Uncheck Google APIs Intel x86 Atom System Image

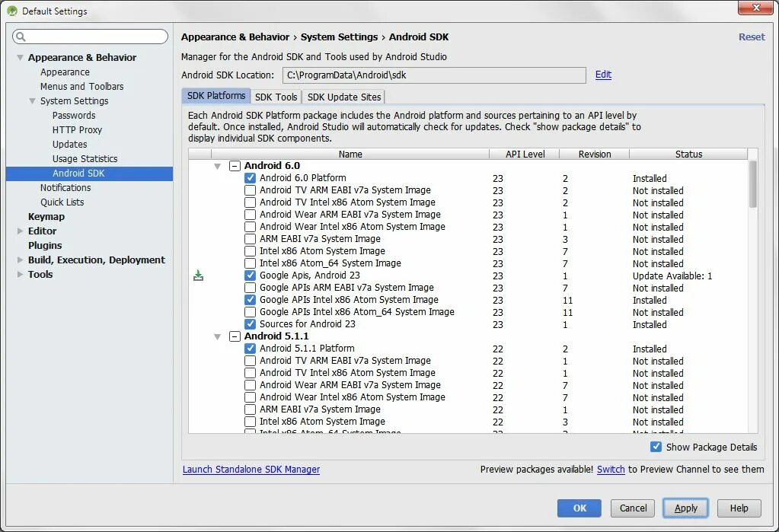(x=251, y=300)
